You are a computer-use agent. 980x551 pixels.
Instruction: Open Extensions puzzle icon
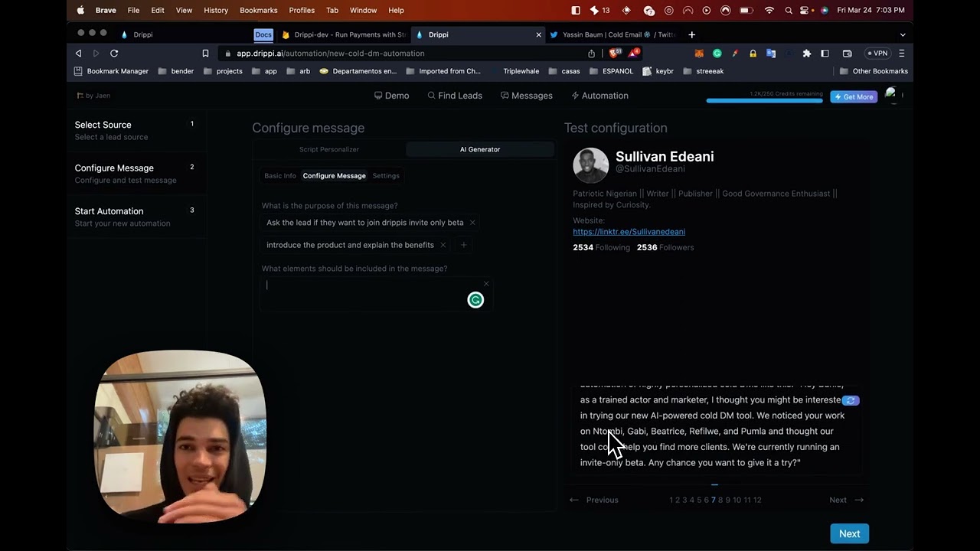807,54
